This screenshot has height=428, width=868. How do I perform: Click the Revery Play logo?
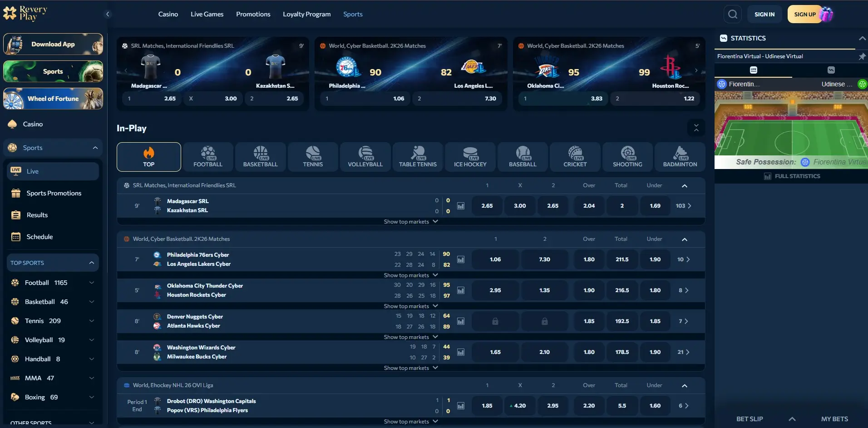(25, 13)
